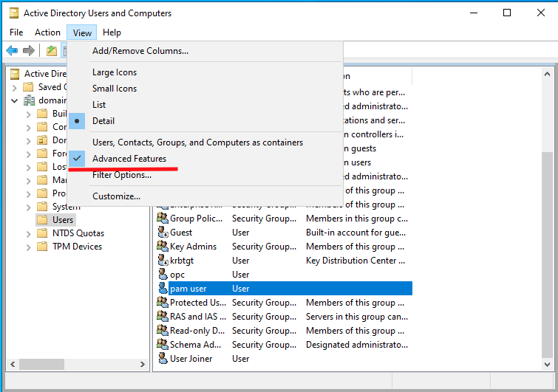Click the Group Policy group icon
Screen dimensions: 558x392
163,218
